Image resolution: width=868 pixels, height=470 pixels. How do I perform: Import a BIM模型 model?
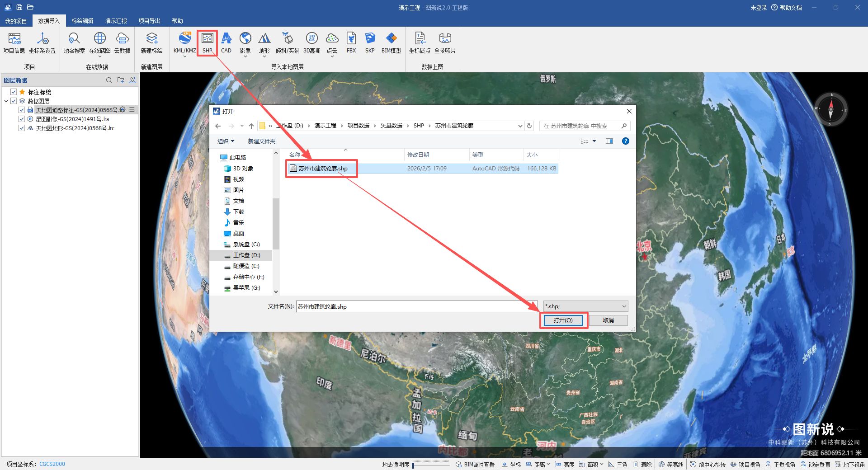pyautogui.click(x=392, y=43)
